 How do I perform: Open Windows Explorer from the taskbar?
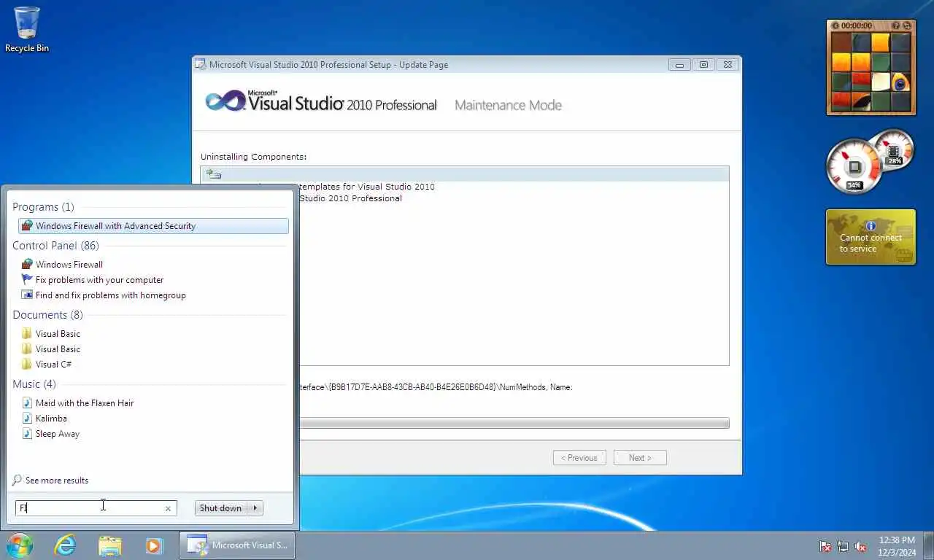110,545
